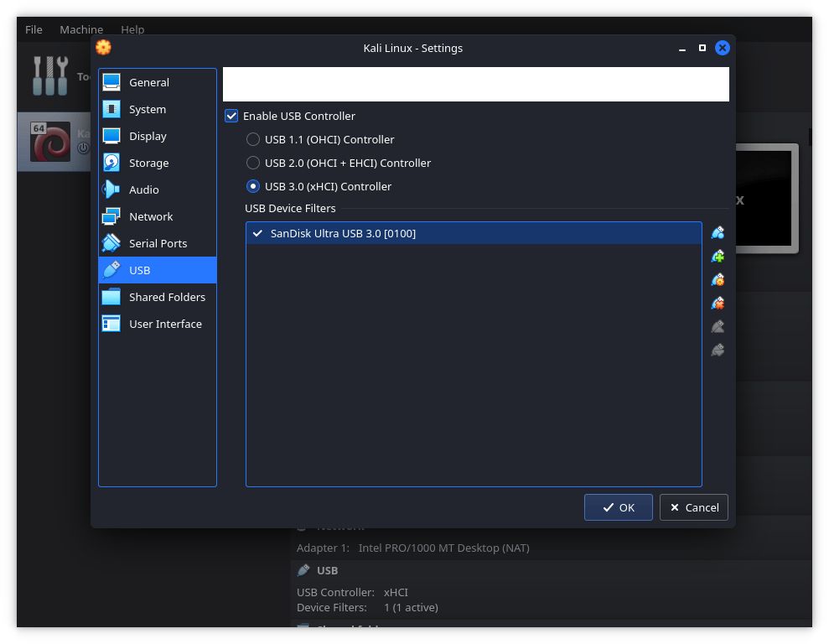Open the Network settings page
The width and height of the screenshot is (829, 644).
pyautogui.click(x=151, y=216)
